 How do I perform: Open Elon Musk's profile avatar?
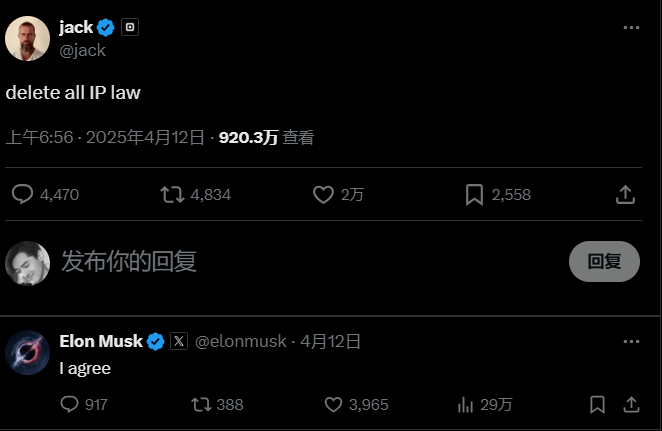tap(27, 352)
